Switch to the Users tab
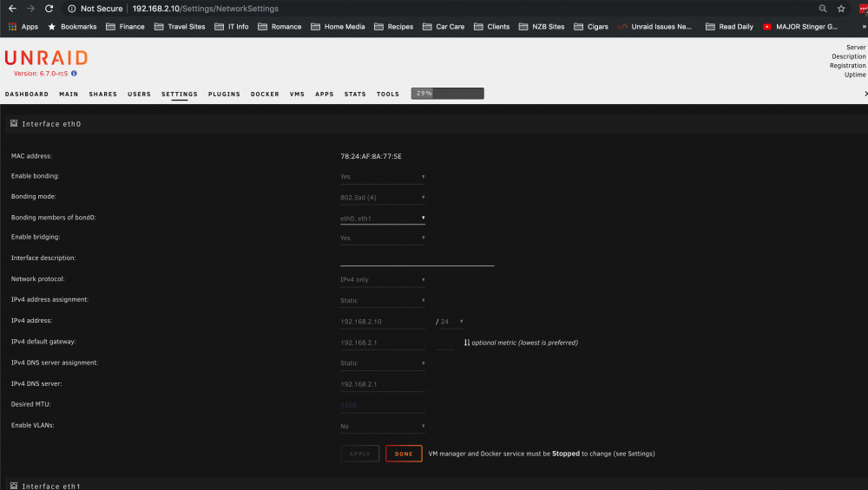 click(x=139, y=94)
